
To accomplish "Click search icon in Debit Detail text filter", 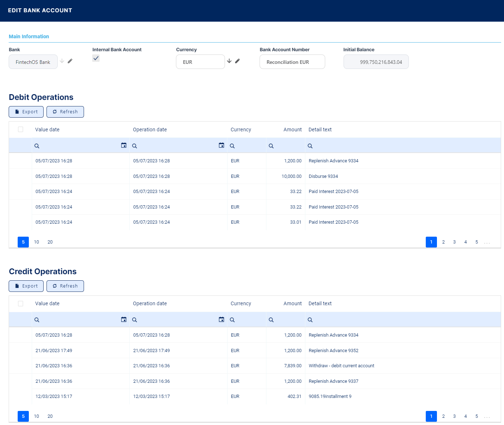I will 310,146.
